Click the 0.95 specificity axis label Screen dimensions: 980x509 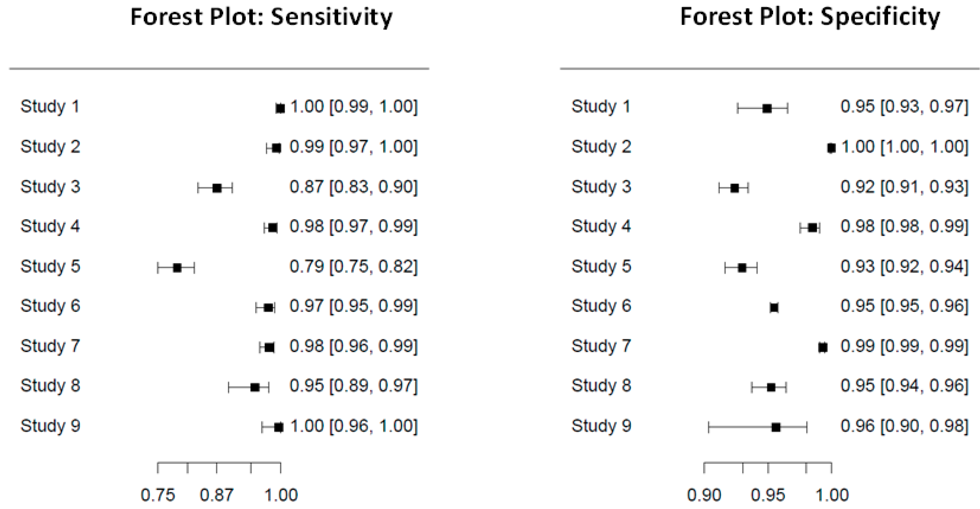[x=768, y=495]
